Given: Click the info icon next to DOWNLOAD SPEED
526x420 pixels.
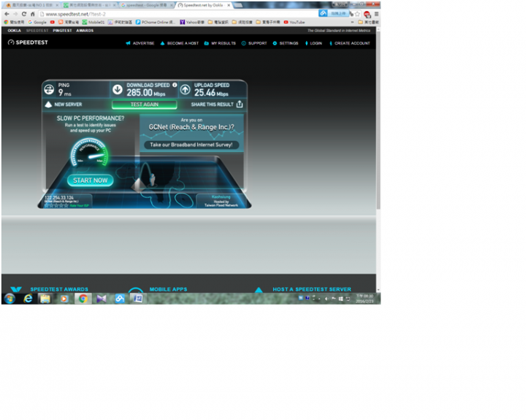Looking at the screenshot, I should [175, 85].
